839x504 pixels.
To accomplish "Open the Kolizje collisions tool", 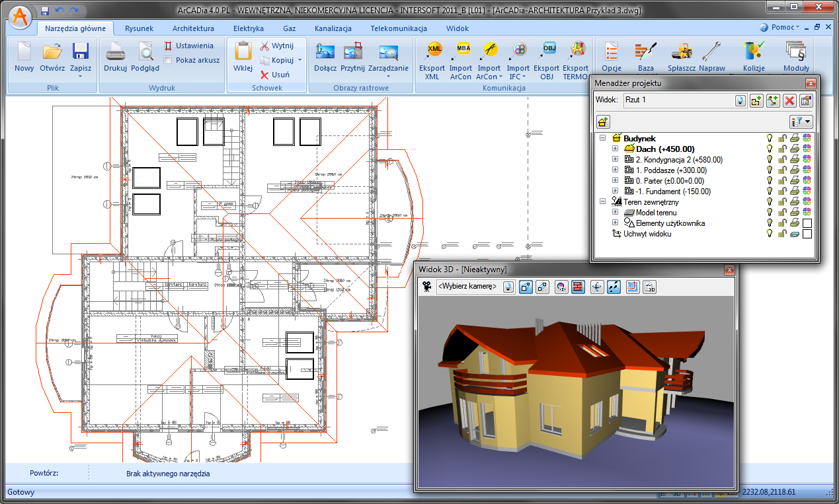I will [754, 57].
